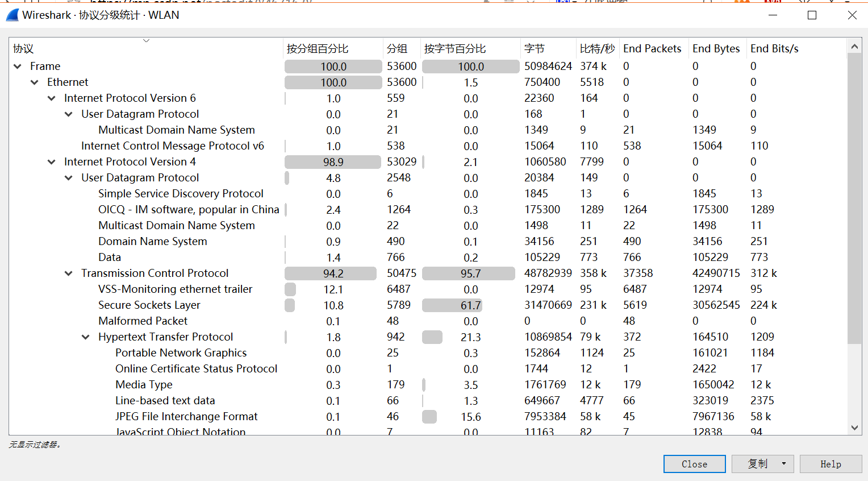
Task: Sort by End Bytes column header
Action: tap(717, 48)
